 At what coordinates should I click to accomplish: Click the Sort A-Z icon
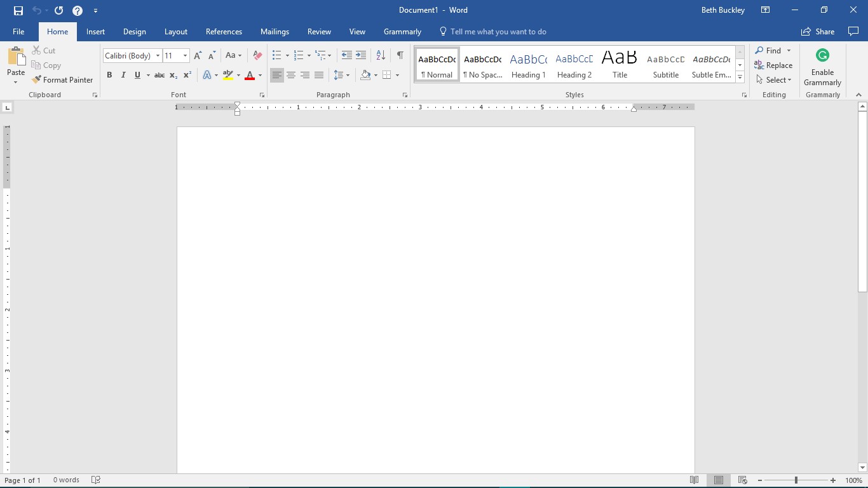(381, 56)
